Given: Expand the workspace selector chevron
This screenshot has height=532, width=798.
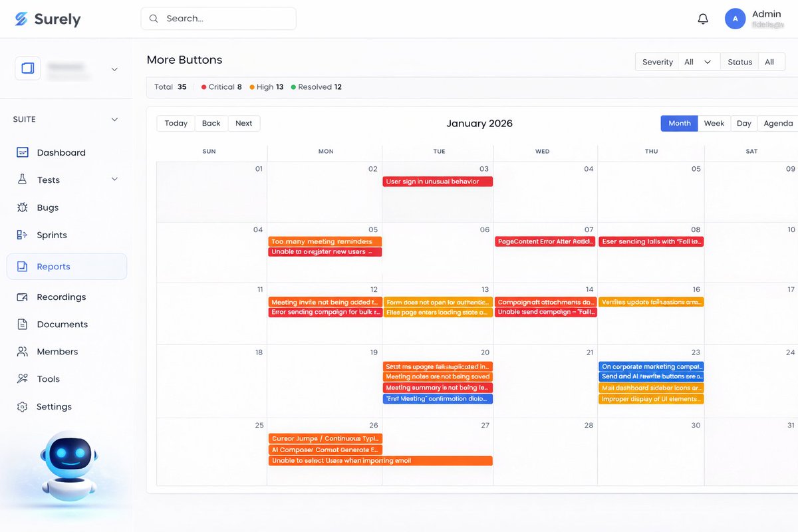Looking at the screenshot, I should coord(114,69).
